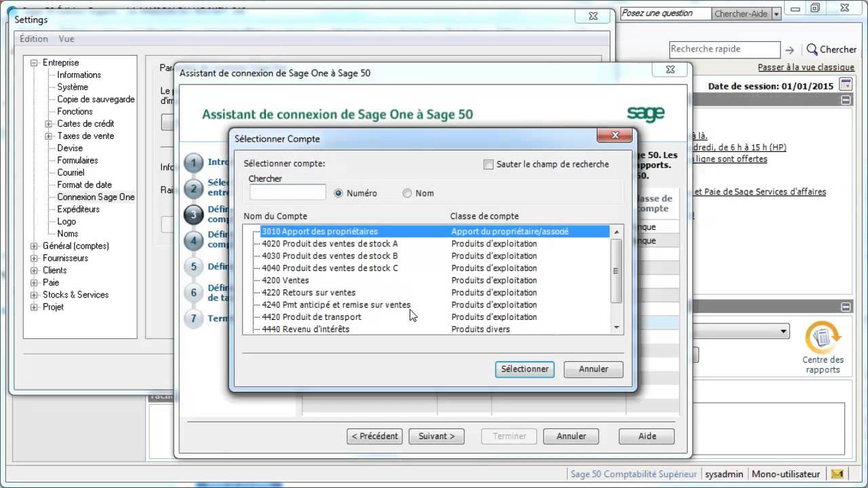
Task: Click the account list scroll down arrow
Action: coord(616,327)
